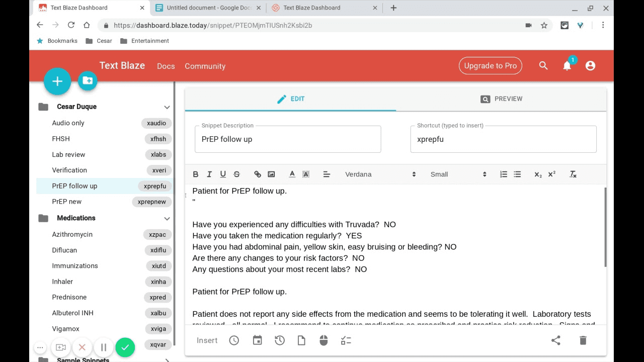Collapse the Cesar Duque folder
This screenshot has height=362, width=644.
pos(167,107)
